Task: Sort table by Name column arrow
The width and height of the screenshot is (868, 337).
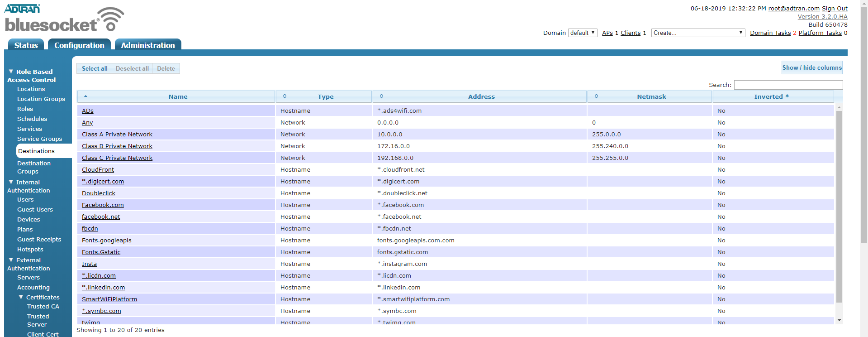Action: point(85,96)
